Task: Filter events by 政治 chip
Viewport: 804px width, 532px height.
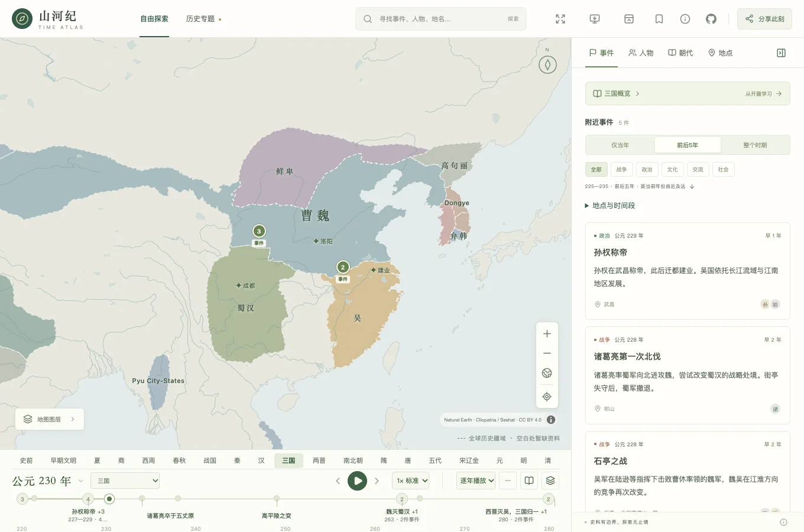Action: point(647,170)
